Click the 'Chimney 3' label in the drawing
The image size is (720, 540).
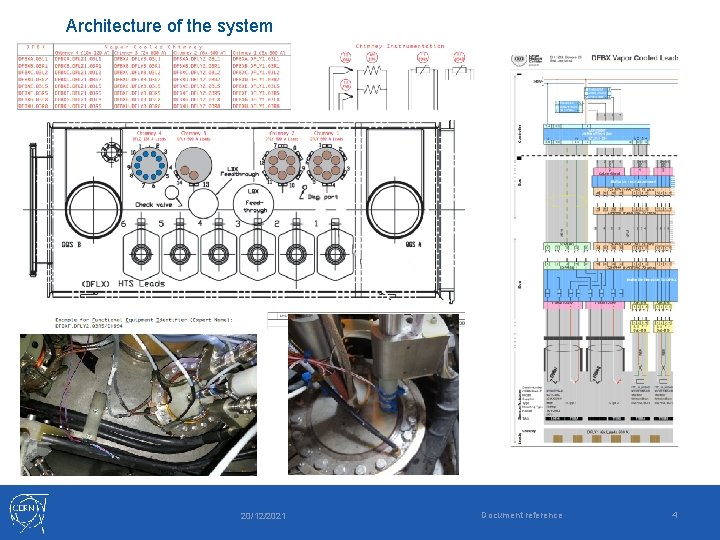pos(193,133)
